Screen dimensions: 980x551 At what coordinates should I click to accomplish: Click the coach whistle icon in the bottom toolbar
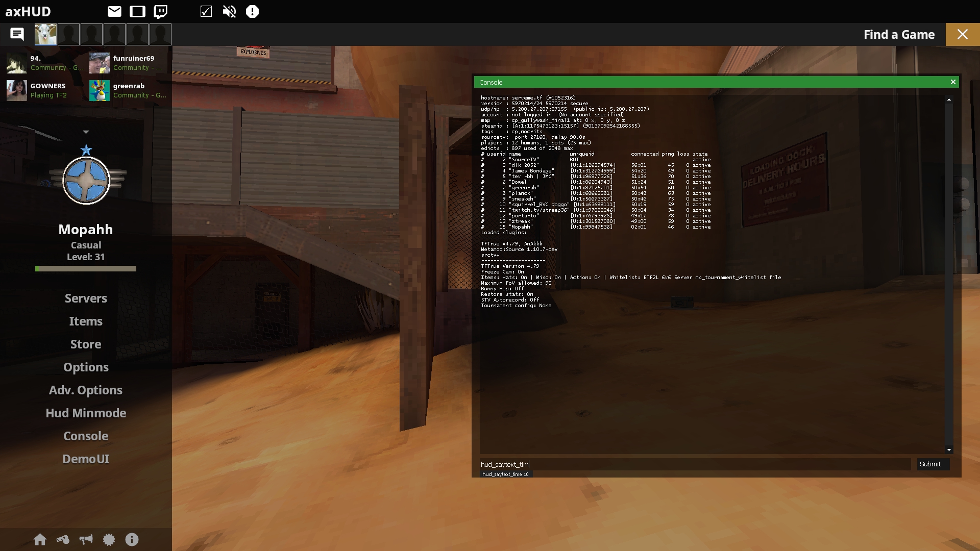(63, 540)
